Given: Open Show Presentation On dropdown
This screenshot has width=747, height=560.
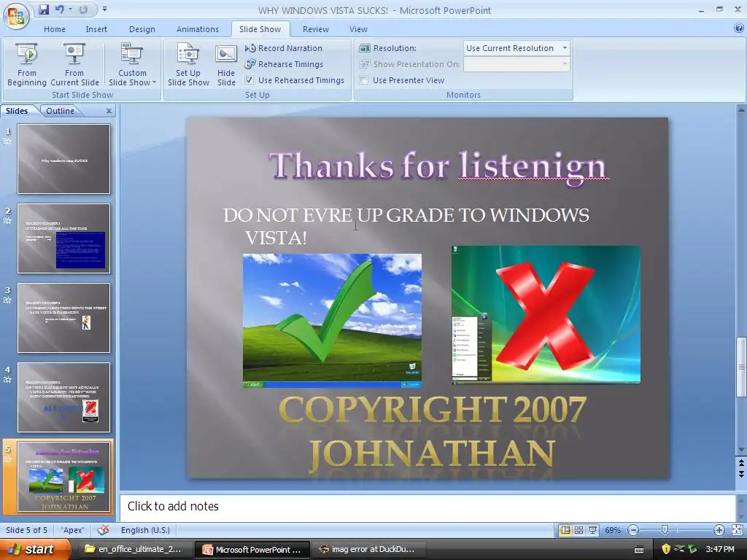Looking at the screenshot, I should click(x=516, y=64).
